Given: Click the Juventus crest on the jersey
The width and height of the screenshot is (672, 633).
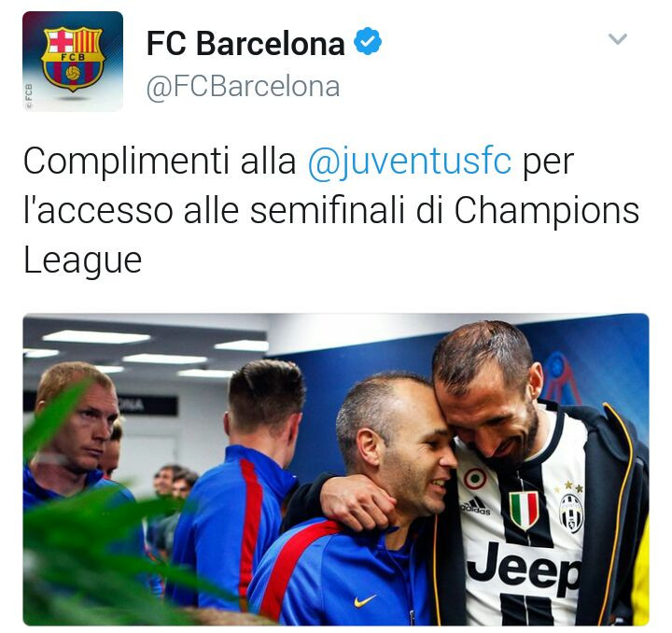Looking at the screenshot, I should tap(571, 513).
